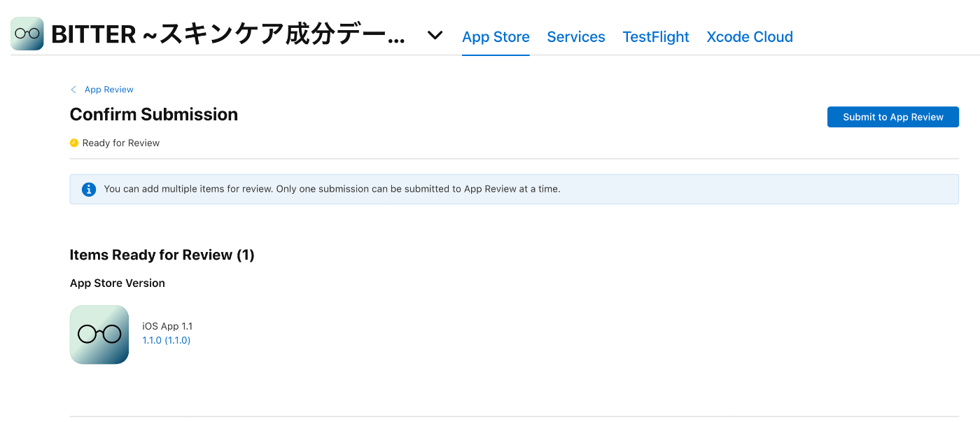Image resolution: width=980 pixels, height=422 pixels.
Task: Click the Items Ready for Review (1) heading
Action: (x=162, y=255)
